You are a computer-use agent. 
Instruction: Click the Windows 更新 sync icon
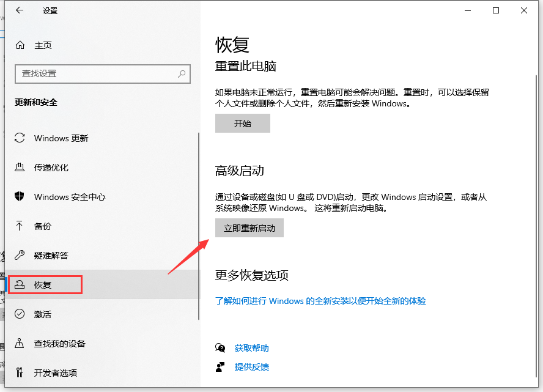pos(20,138)
